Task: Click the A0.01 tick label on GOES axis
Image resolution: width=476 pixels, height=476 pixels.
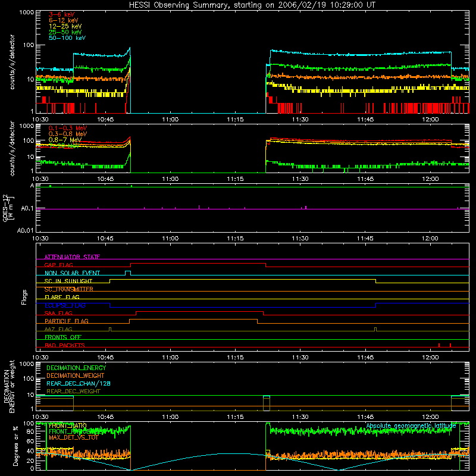Action: [x=25, y=230]
